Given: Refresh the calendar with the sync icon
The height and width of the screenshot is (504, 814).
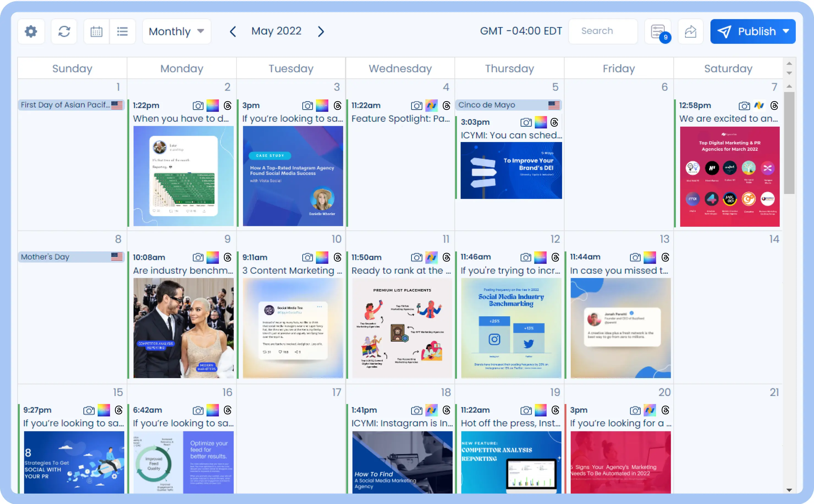Looking at the screenshot, I should [64, 31].
